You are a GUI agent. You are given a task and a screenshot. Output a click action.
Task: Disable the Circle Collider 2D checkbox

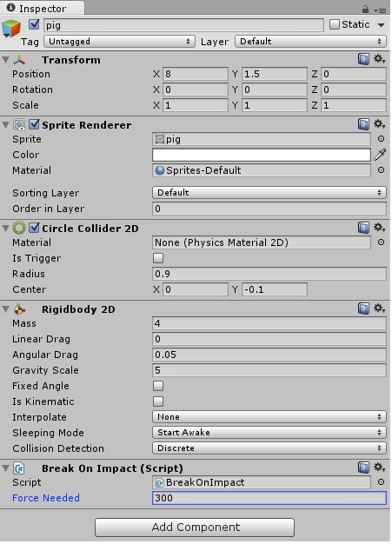[x=34, y=228]
